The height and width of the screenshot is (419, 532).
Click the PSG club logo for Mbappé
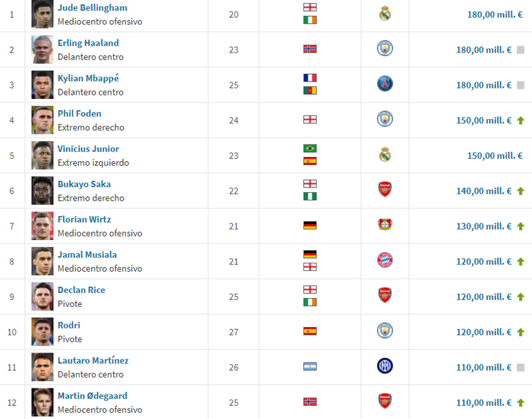pos(385,84)
